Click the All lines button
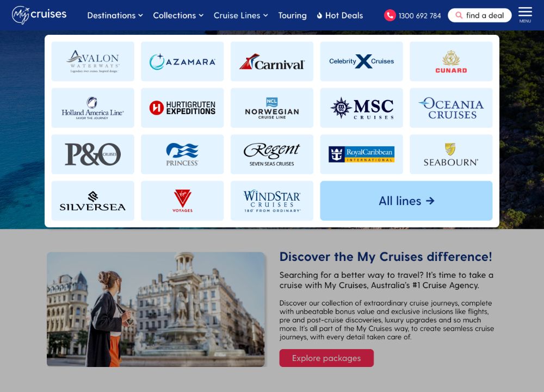The height and width of the screenshot is (392, 544). [406, 201]
